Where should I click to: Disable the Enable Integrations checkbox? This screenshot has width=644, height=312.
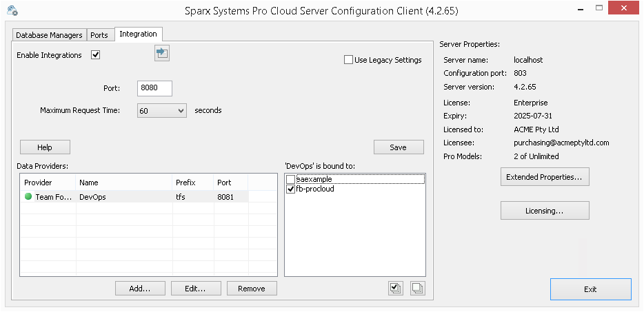[96, 55]
